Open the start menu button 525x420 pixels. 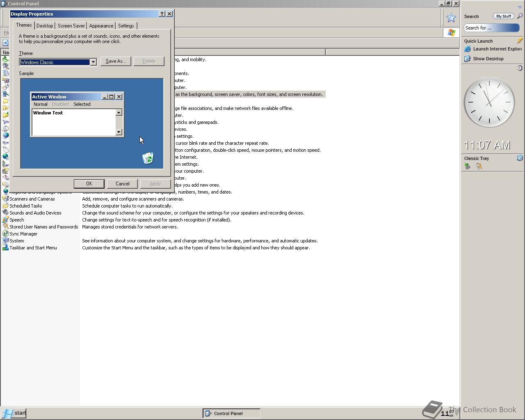click(x=14, y=413)
